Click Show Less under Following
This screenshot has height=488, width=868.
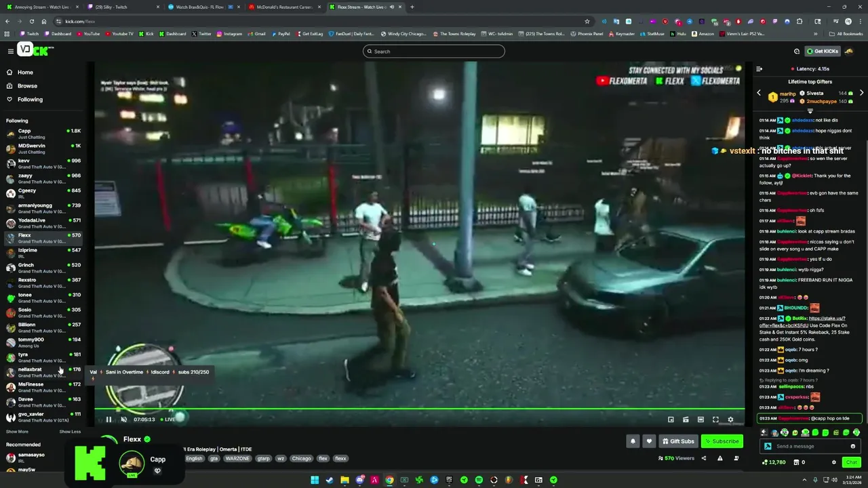point(70,432)
